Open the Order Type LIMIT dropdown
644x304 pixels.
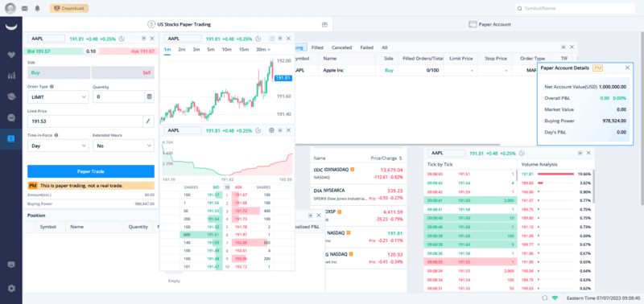tap(58, 97)
